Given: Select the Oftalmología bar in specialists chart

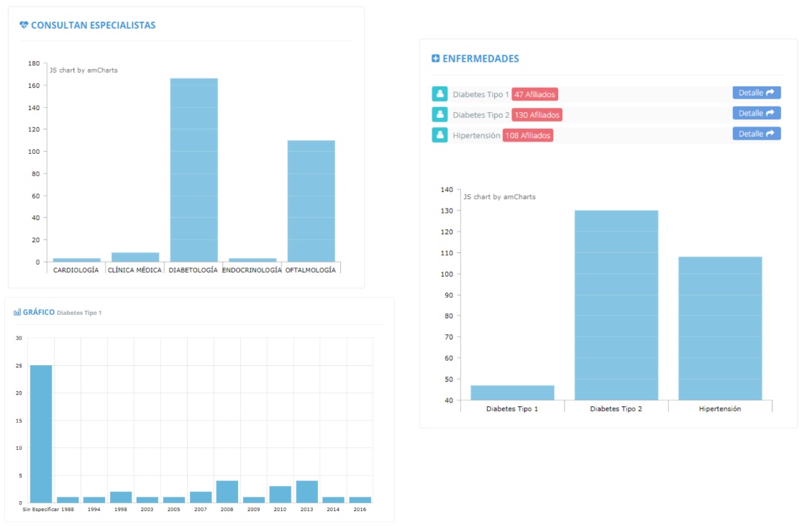Looking at the screenshot, I should (311, 201).
